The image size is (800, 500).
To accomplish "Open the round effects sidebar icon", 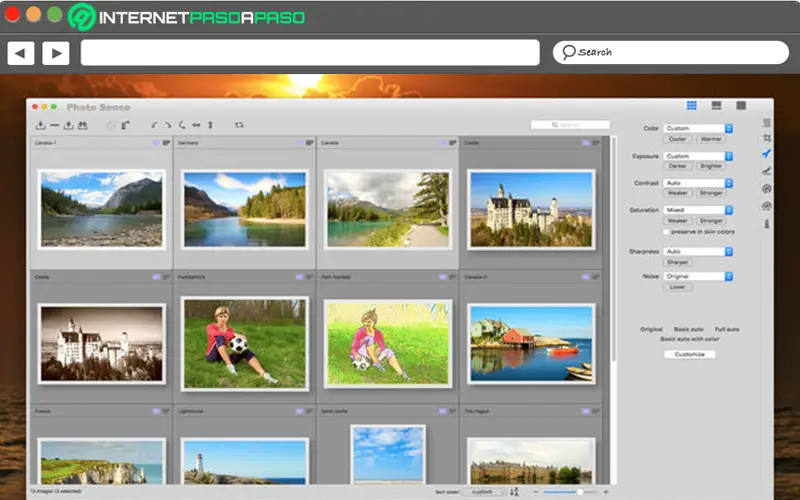I will 766,189.
